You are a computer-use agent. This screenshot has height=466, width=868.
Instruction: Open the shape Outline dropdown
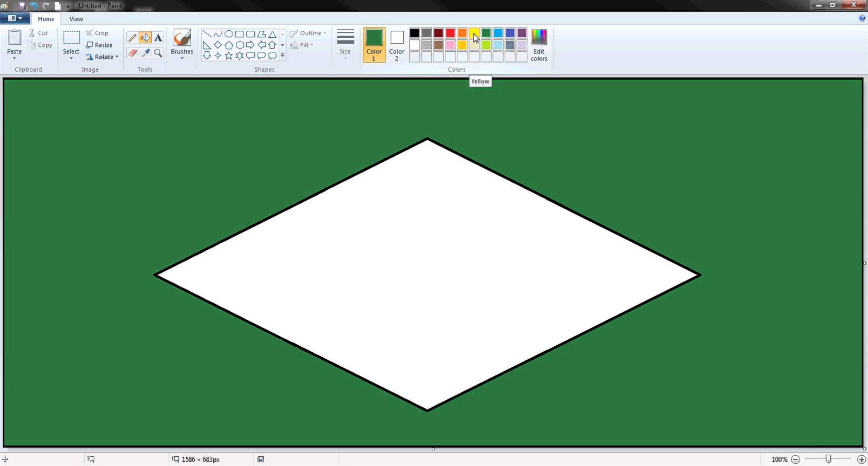[x=308, y=33]
